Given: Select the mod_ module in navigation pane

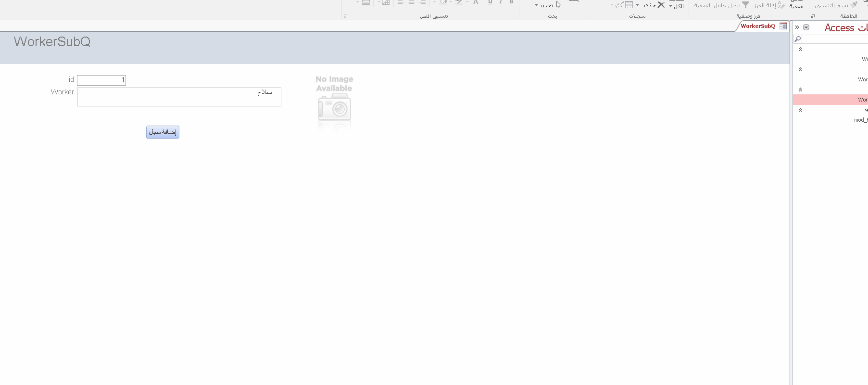Looking at the screenshot, I should pyautogui.click(x=860, y=120).
